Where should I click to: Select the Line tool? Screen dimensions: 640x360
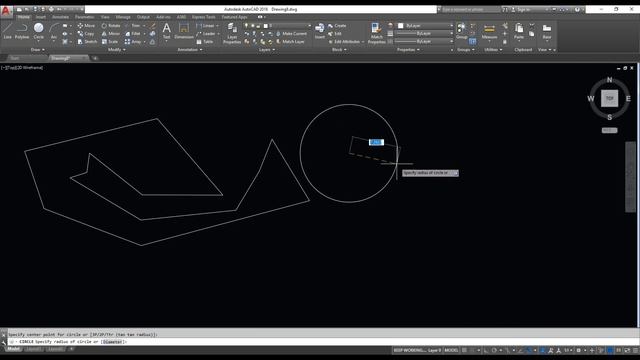[7, 31]
